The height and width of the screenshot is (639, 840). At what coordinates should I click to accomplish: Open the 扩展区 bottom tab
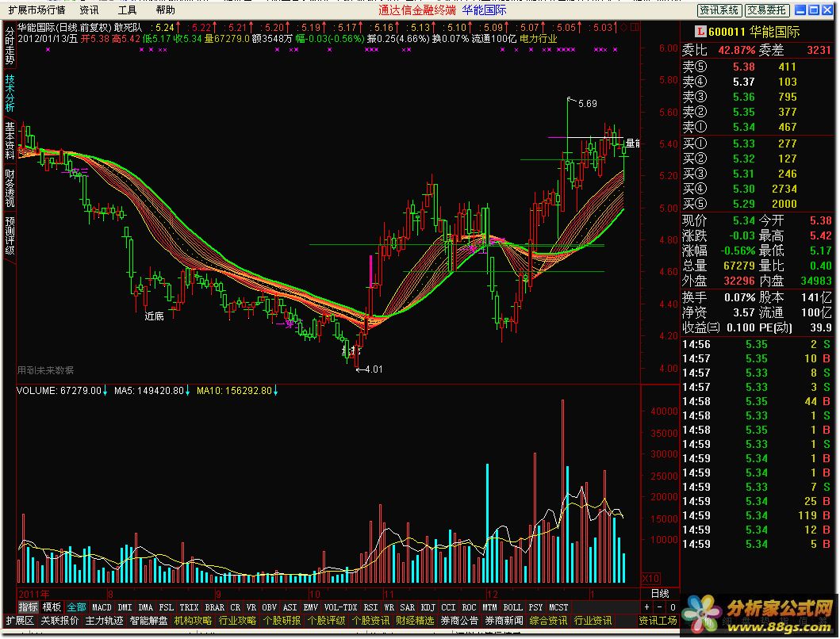click(x=19, y=621)
